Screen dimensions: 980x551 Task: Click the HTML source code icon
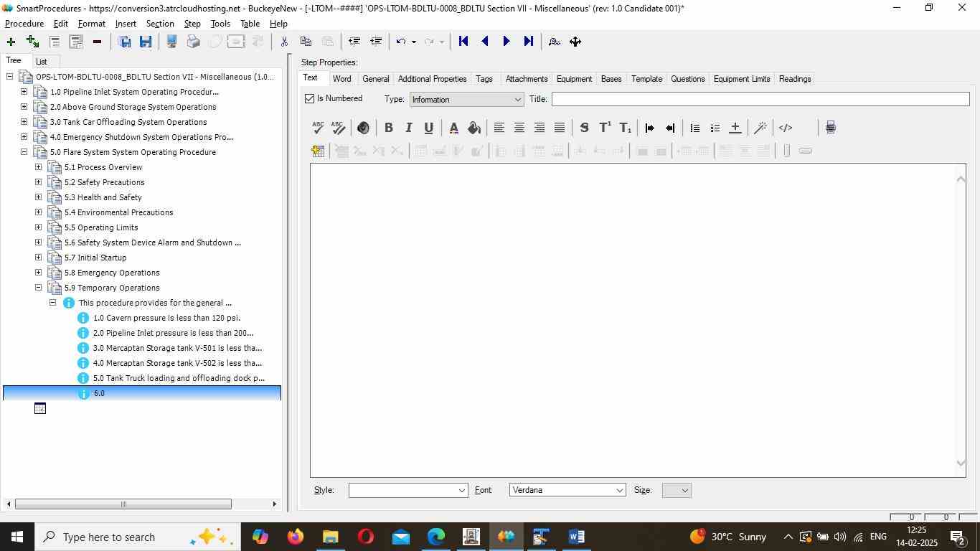coord(786,128)
